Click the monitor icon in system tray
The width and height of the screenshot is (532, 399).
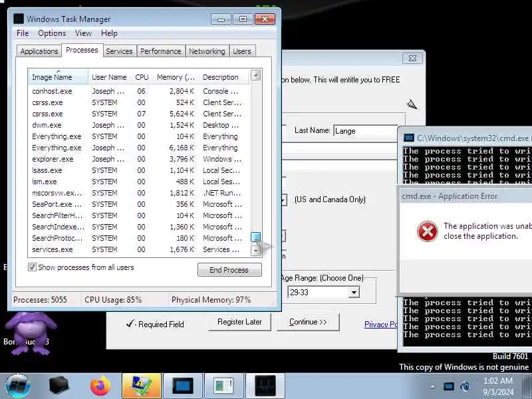[x=448, y=386]
